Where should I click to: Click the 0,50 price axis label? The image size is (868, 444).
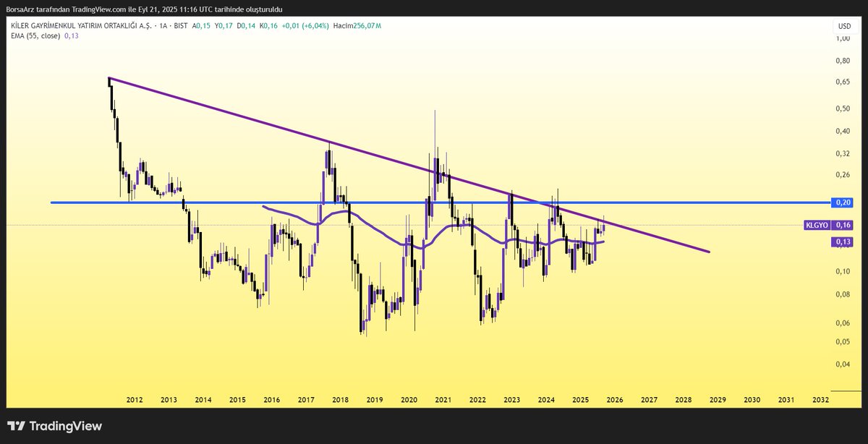tap(843, 108)
